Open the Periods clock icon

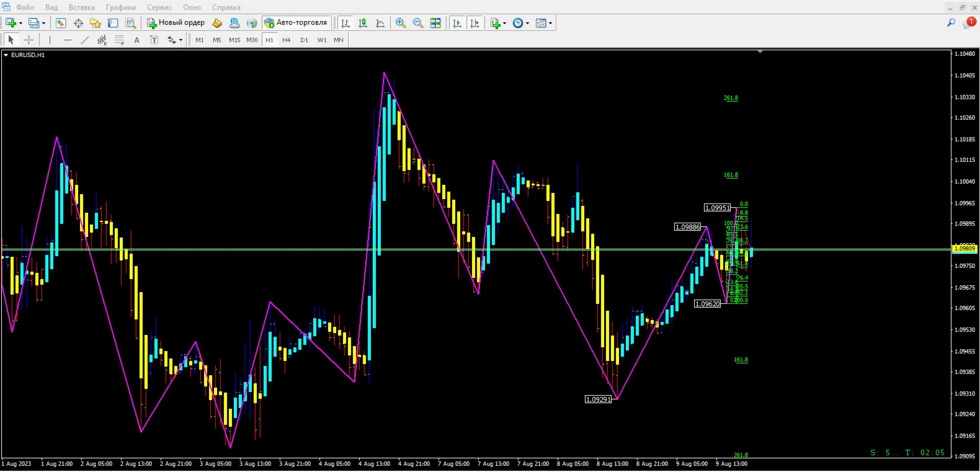click(518, 23)
